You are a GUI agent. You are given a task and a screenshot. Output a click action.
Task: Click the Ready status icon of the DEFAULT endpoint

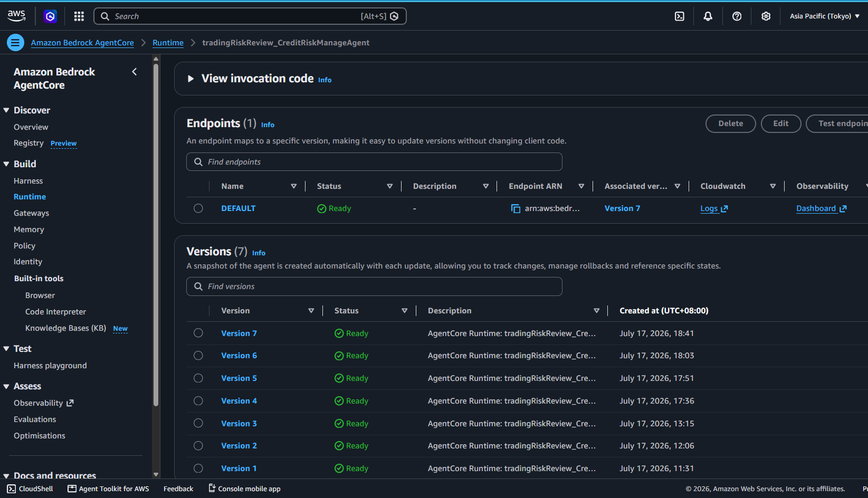[321, 209]
